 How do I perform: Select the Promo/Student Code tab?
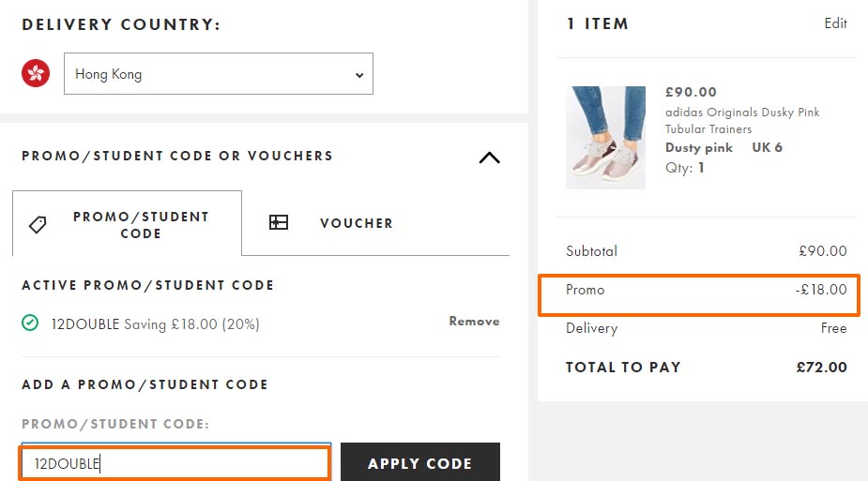pyautogui.click(x=127, y=223)
